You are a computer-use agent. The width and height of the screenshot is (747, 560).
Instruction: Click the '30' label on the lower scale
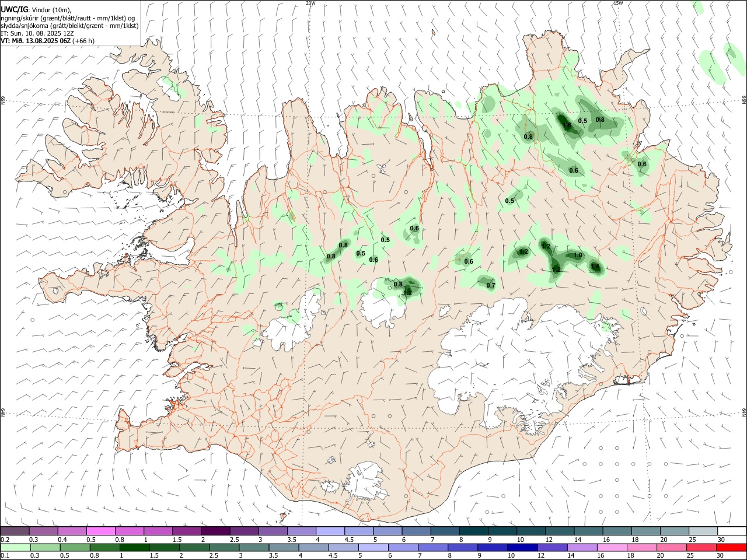pyautogui.click(x=720, y=556)
